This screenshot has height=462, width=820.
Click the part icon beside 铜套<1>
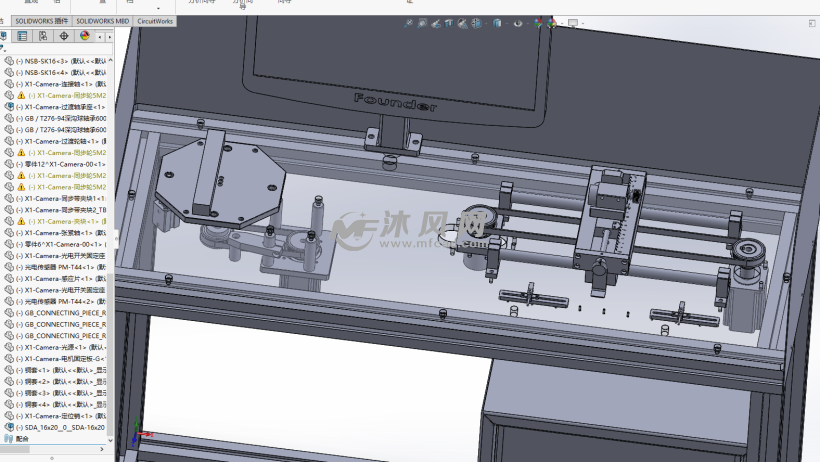9,370
